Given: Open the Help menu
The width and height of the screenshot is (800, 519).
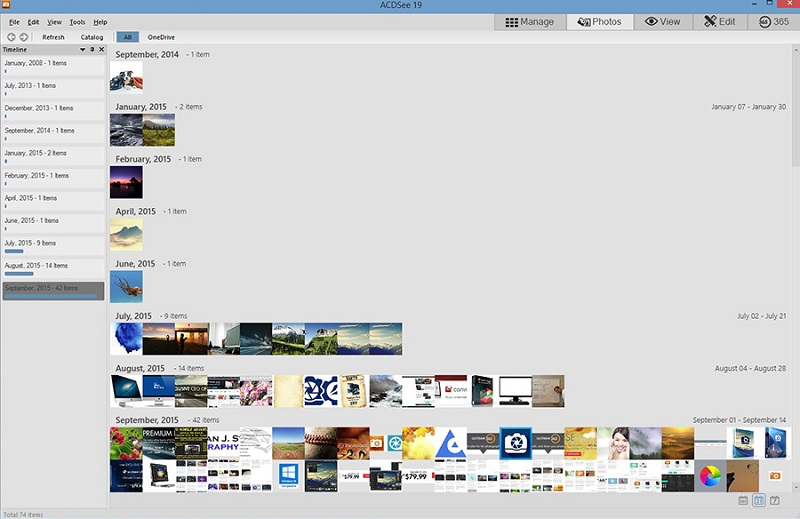Looking at the screenshot, I should click(100, 22).
